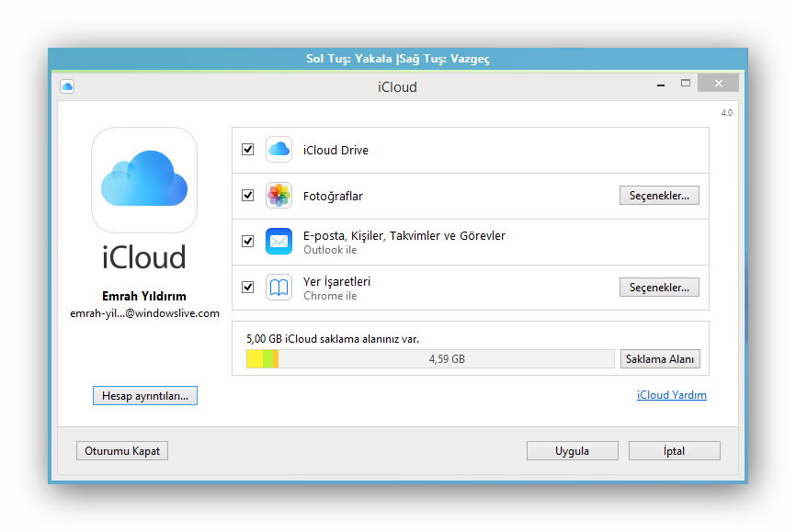Screen dimensions: 796x532
Task: Click the green storage bar segment
Action: click(x=268, y=359)
